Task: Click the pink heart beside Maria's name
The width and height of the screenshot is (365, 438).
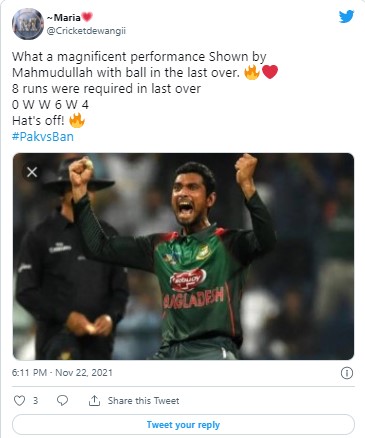Action: (87, 17)
